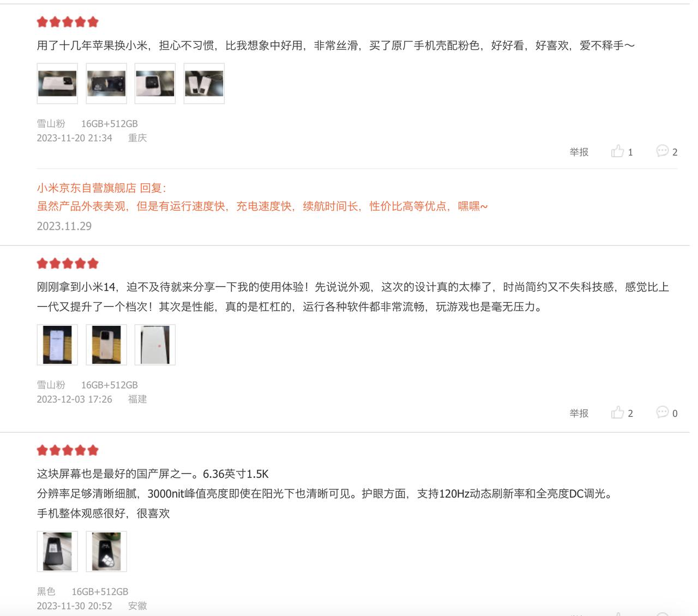This screenshot has width=698, height=616.
Task: Open first photo of the Anhui review
Action: tap(57, 552)
